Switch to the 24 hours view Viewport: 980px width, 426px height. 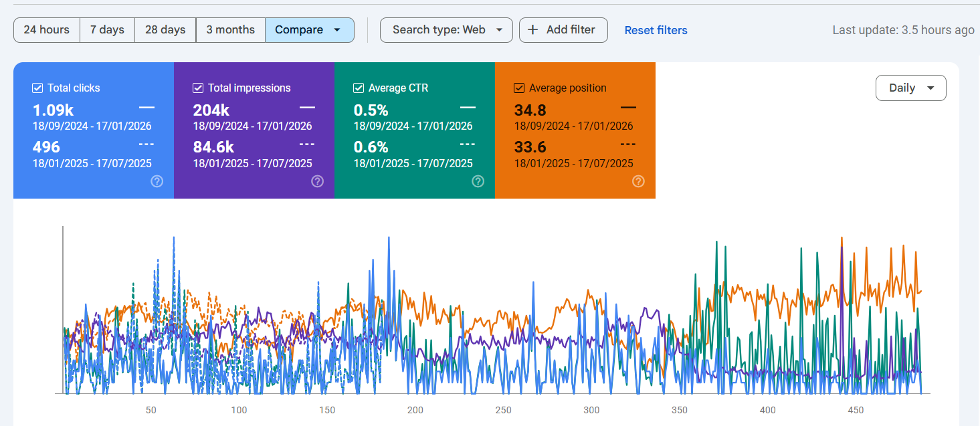point(46,29)
